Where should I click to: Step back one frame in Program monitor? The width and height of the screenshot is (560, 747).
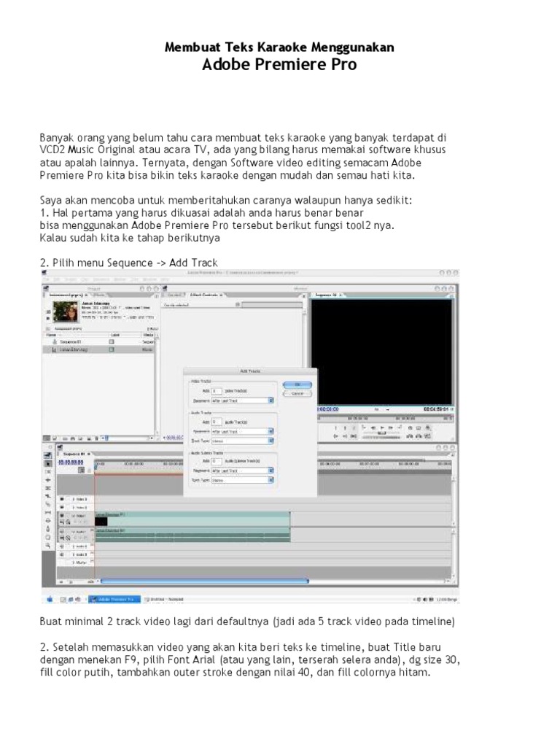(373, 427)
